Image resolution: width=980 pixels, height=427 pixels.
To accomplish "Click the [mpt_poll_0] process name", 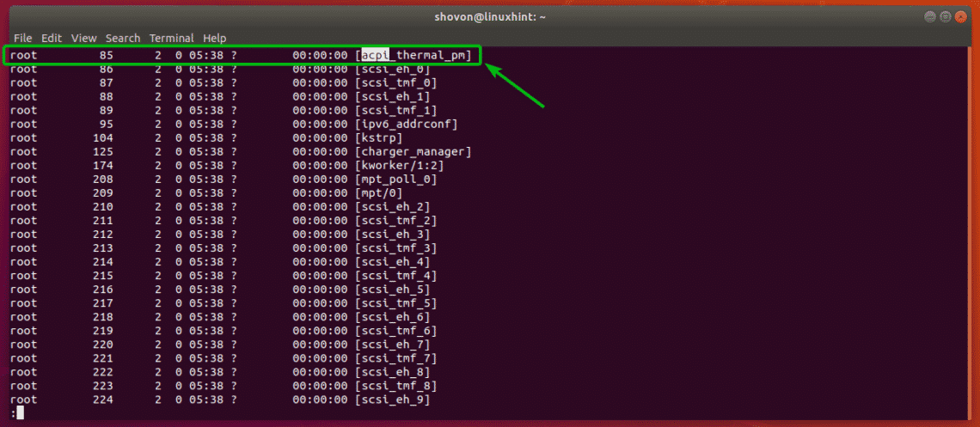I will [395, 180].
